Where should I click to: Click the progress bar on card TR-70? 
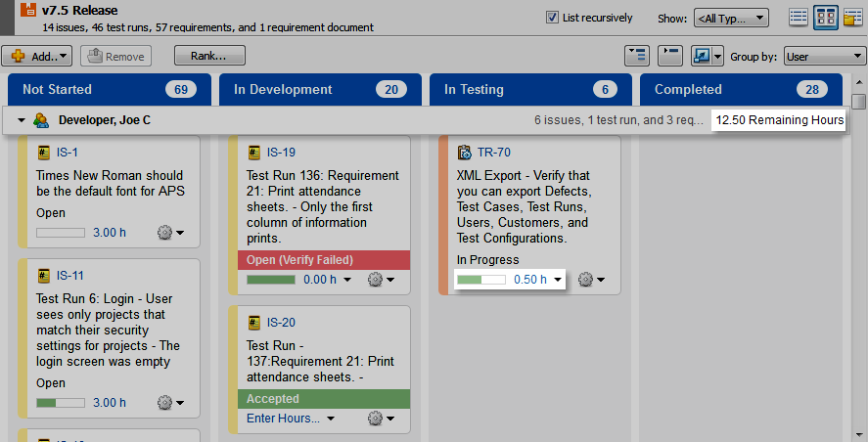pyautogui.click(x=481, y=280)
